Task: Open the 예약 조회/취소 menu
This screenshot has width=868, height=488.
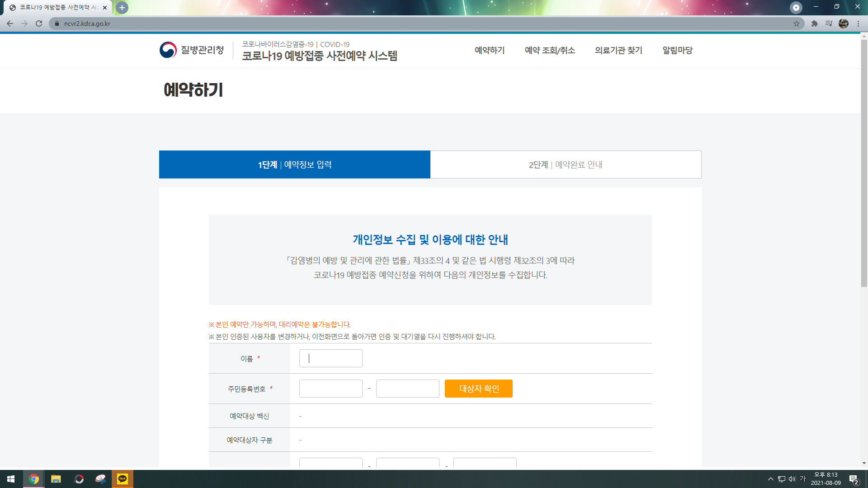Action: (550, 50)
